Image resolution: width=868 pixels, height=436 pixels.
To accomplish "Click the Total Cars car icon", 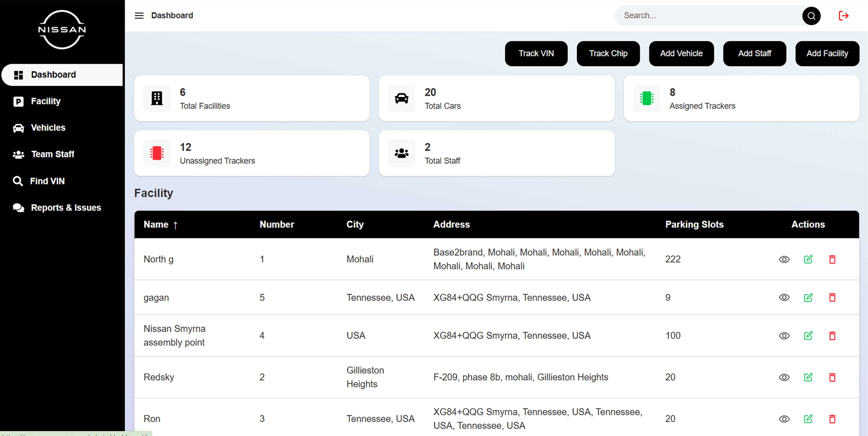I will coord(401,98).
